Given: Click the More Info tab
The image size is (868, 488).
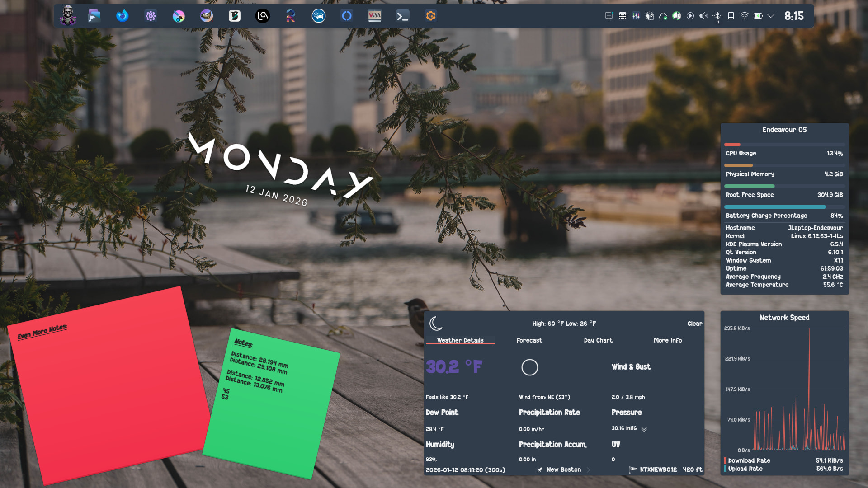Looking at the screenshot, I should [x=668, y=340].
